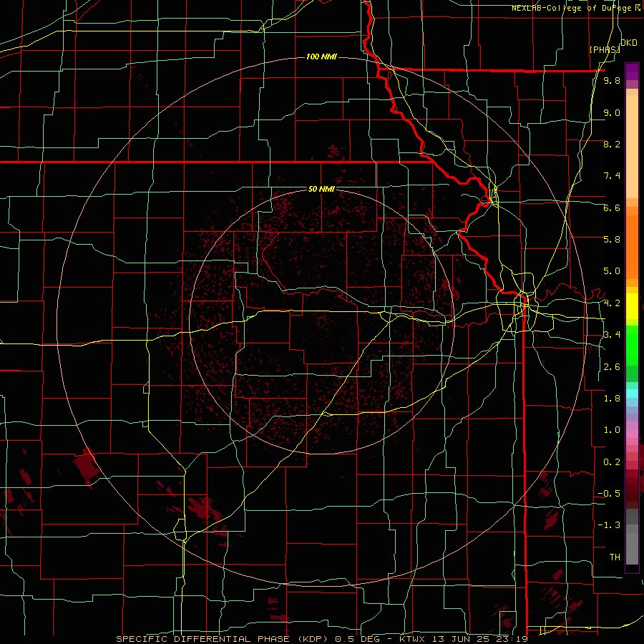Image resolution: width=644 pixels, height=644 pixels.
Task: Select the "[PHAS]" label above the color bar
Action: [x=604, y=49]
